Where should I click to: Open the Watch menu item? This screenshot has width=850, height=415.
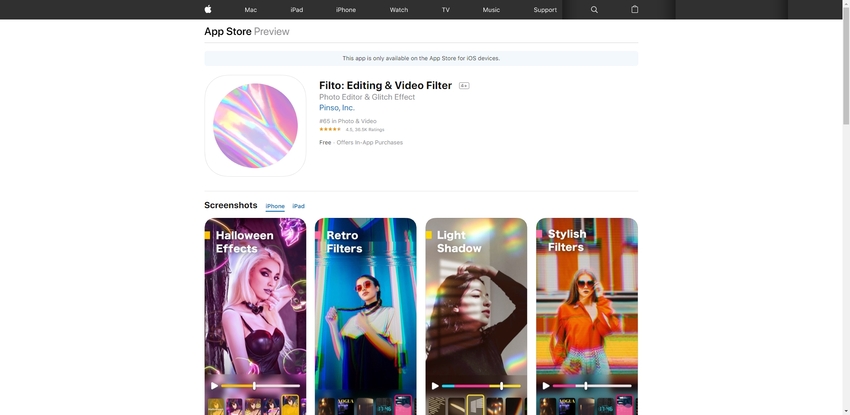(x=399, y=10)
